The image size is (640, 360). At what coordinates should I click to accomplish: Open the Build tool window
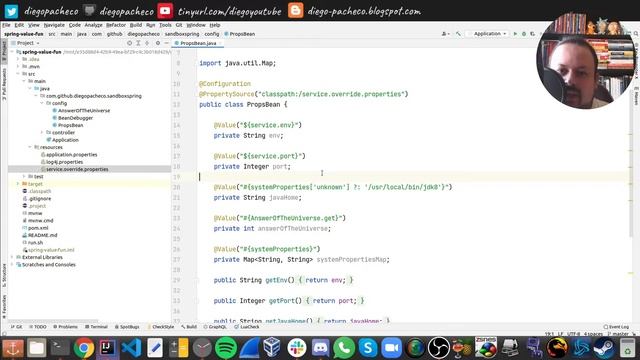point(189,327)
